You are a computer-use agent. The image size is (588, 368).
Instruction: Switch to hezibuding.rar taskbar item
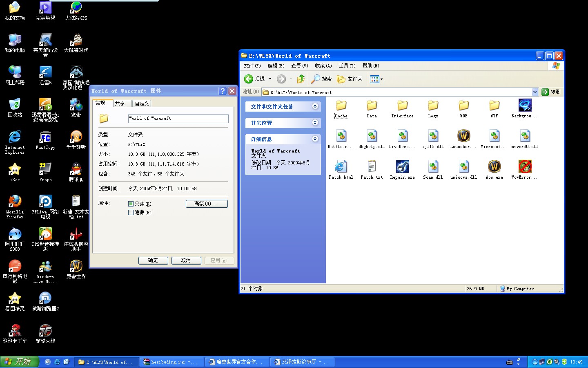tap(171, 362)
